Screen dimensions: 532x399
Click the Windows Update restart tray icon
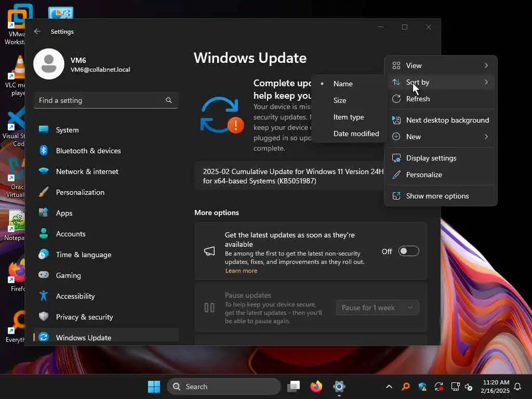click(438, 387)
